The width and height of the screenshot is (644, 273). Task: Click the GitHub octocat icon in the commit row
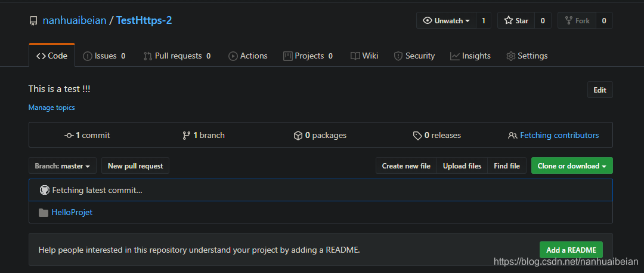pos(44,190)
